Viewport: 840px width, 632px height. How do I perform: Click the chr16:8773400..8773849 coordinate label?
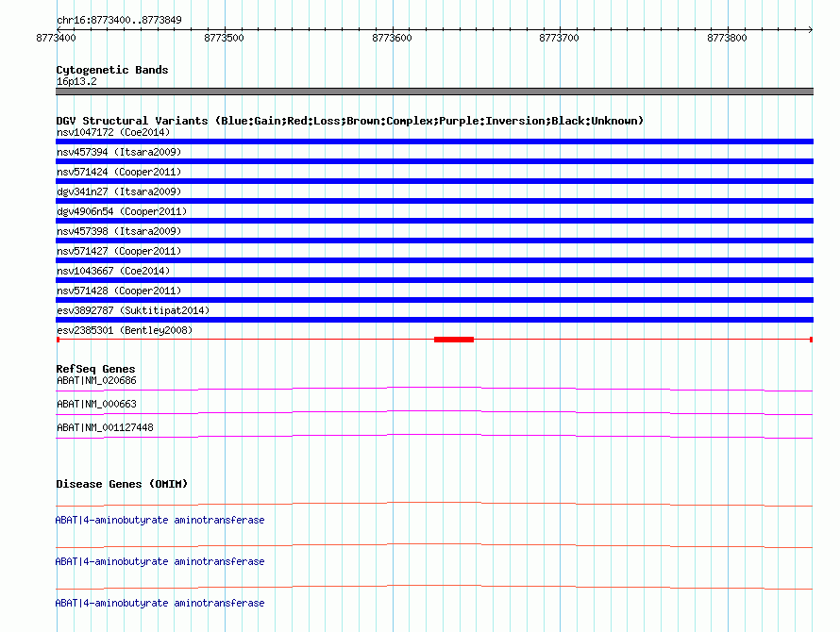coord(119,21)
